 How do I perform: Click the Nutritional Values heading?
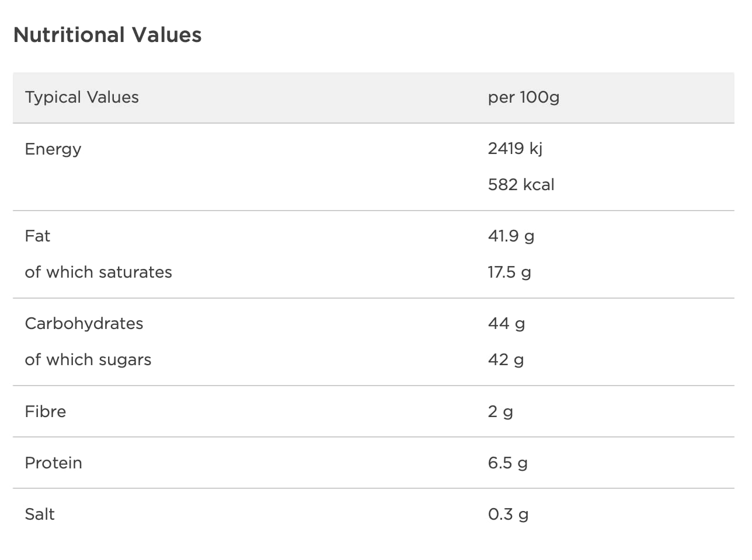pyautogui.click(x=107, y=35)
